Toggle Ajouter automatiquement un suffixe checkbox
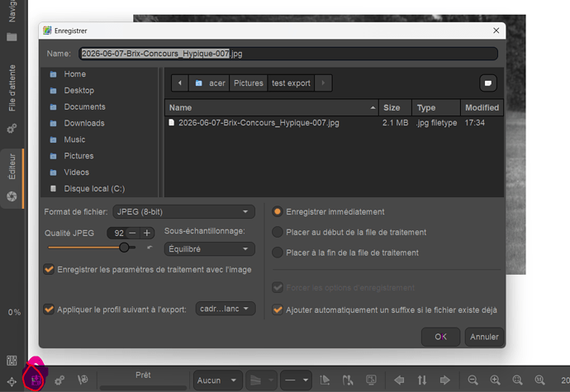The width and height of the screenshot is (570, 392). click(x=278, y=310)
